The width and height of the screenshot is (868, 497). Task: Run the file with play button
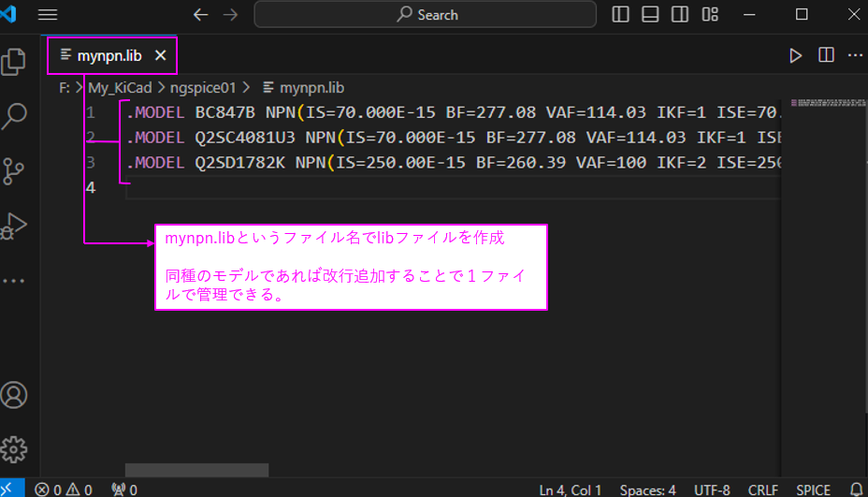(x=795, y=55)
